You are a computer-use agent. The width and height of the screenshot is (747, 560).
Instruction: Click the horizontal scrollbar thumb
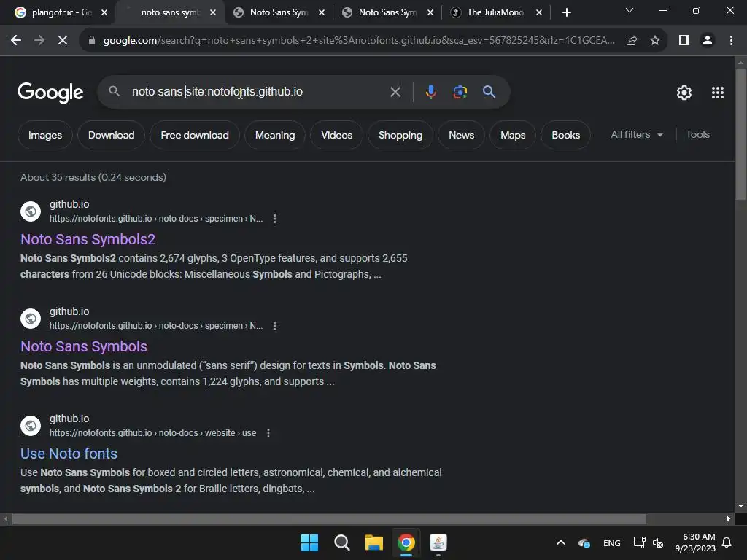point(329,519)
